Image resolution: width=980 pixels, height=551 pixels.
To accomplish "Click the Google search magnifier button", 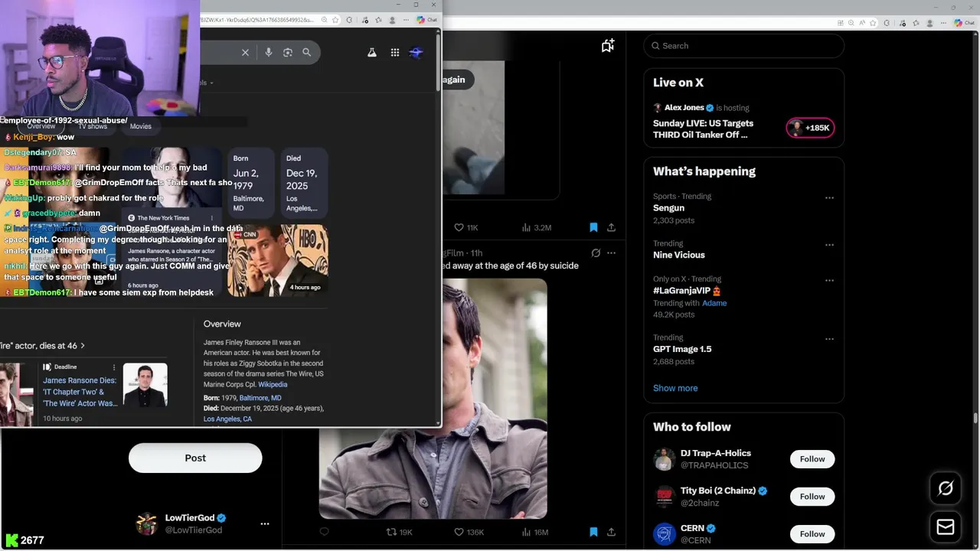I will pos(307,52).
